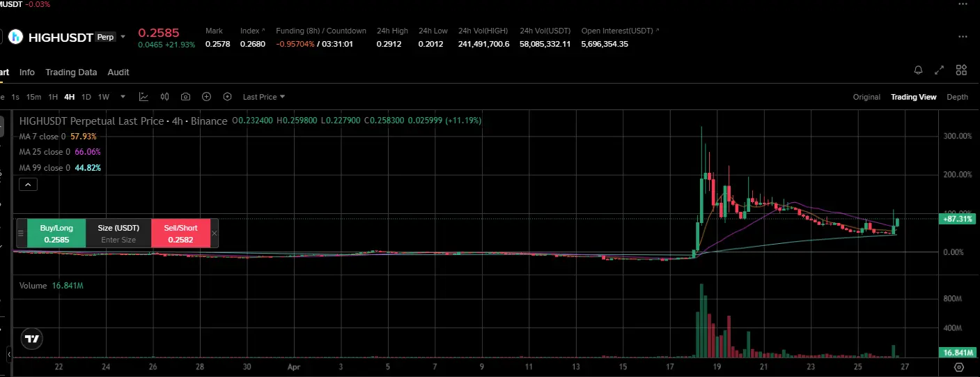Open price alert bell icon
Screen dimensions: 980x377
point(919,70)
